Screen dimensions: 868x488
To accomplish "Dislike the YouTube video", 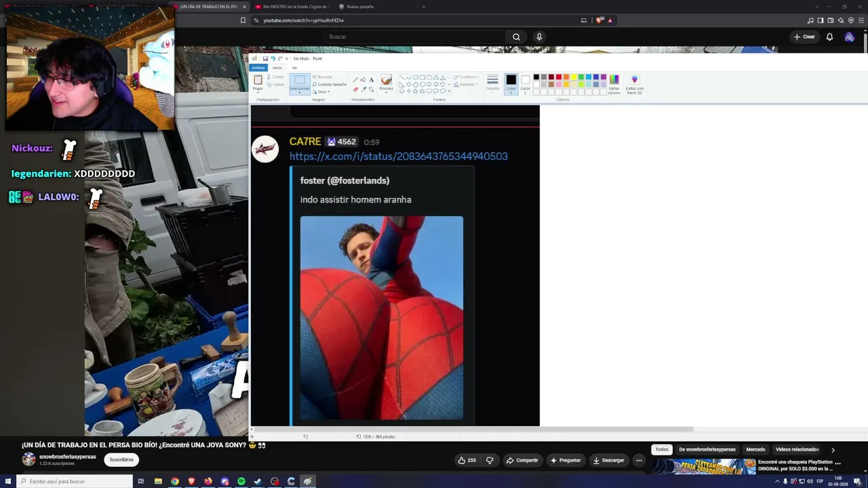I will coord(490,460).
